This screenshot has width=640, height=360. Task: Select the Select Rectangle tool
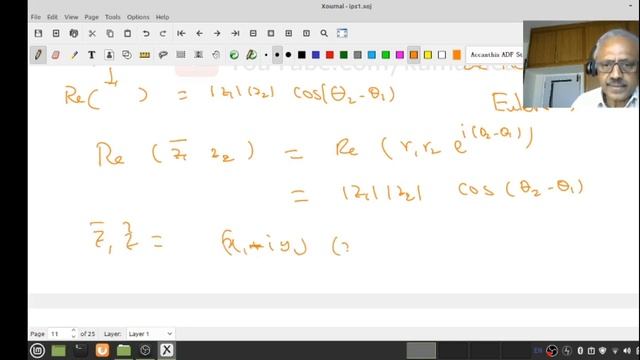click(181, 55)
